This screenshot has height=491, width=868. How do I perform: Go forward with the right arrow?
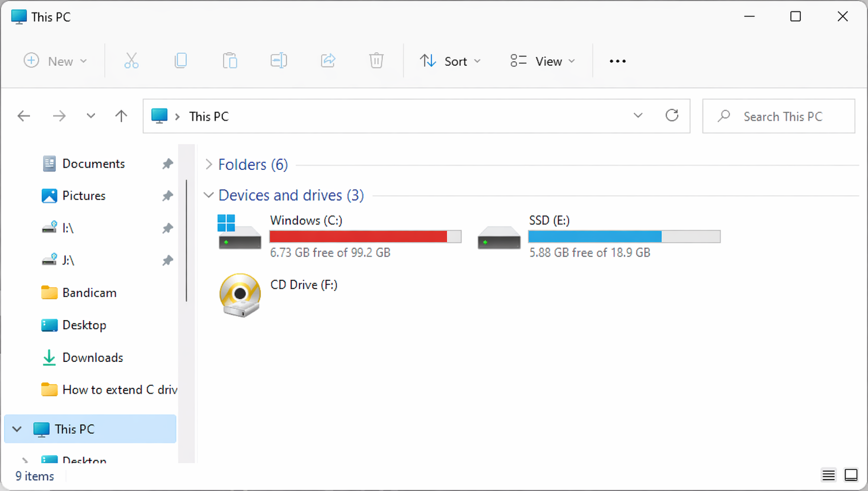59,116
